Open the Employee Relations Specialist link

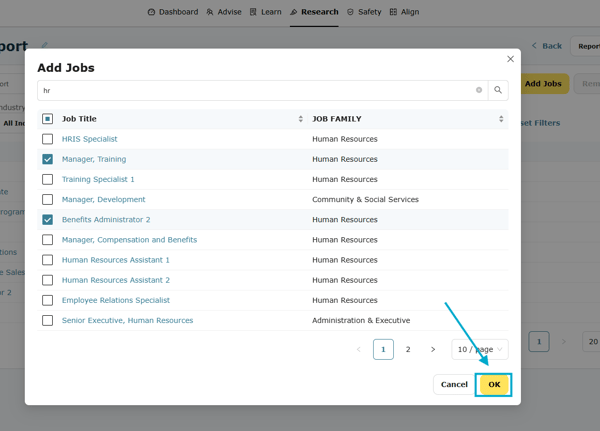point(116,300)
